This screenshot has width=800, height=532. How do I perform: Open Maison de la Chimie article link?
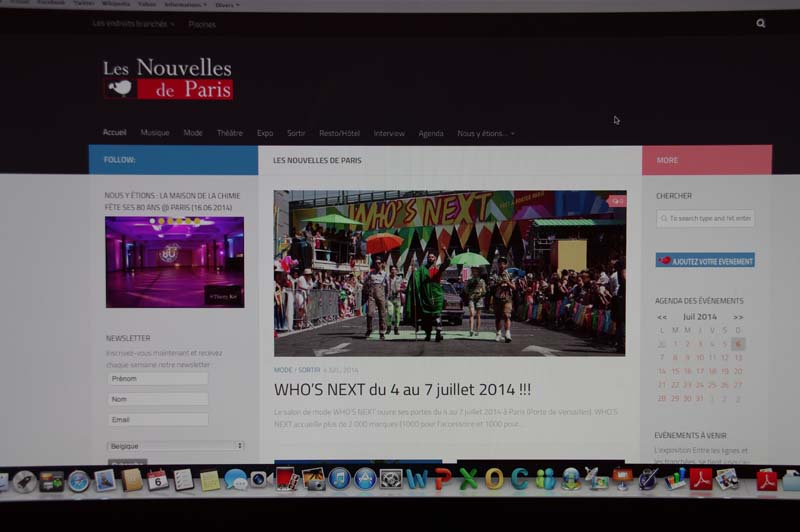(172, 201)
